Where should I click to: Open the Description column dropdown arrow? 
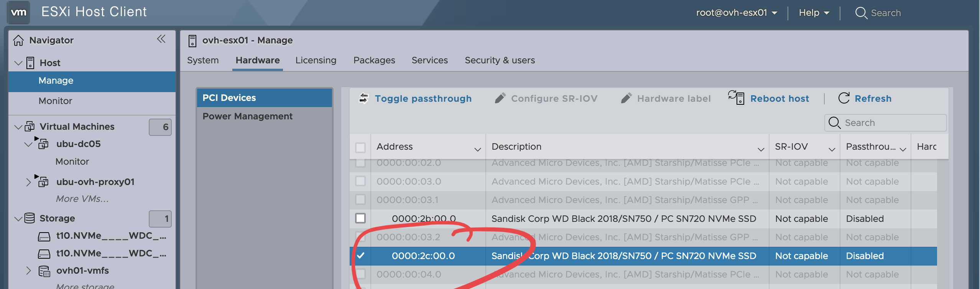(761, 149)
